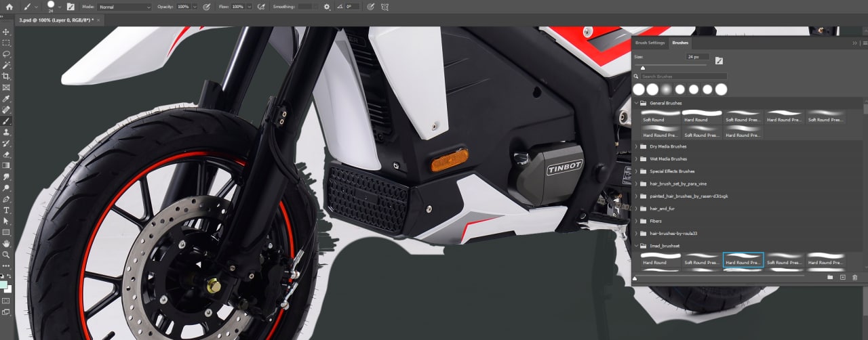
Task: Open the Flow slider dropdown arrow
Action: click(249, 6)
